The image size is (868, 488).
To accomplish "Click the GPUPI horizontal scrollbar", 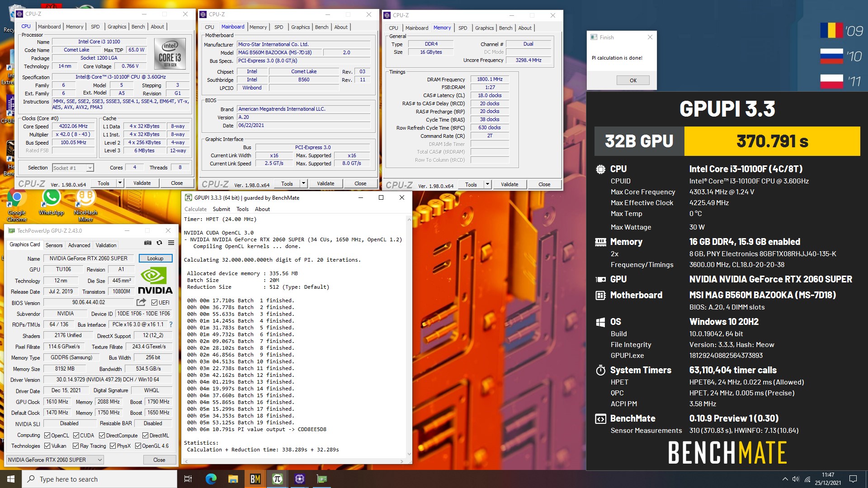I will [x=293, y=461].
